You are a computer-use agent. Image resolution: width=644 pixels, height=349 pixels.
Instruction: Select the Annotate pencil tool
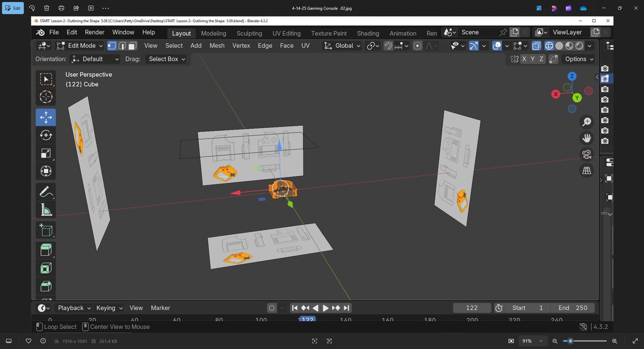[x=46, y=192]
